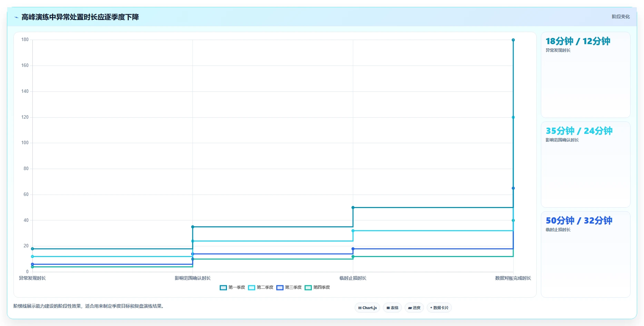This screenshot has height=326, width=644.
Task: Click the 数据对账完成时长 x-axis label
Action: (513, 278)
